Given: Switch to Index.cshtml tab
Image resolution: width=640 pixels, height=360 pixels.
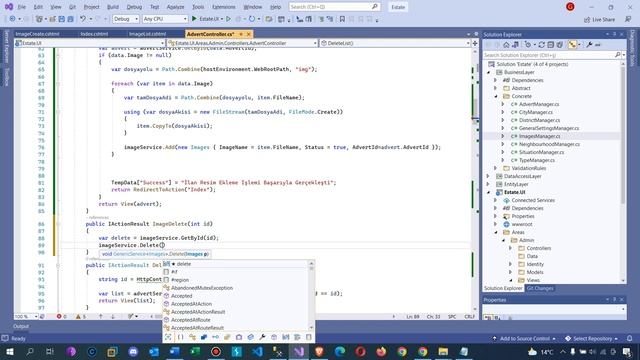Looking at the screenshot, I should coord(94,34).
